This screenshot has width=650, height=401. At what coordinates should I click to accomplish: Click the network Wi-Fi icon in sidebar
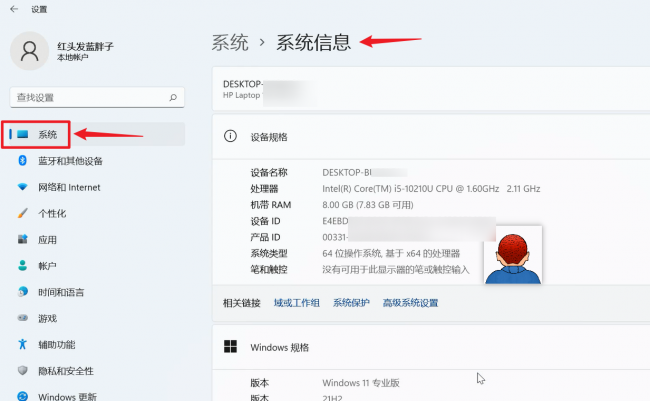22,187
